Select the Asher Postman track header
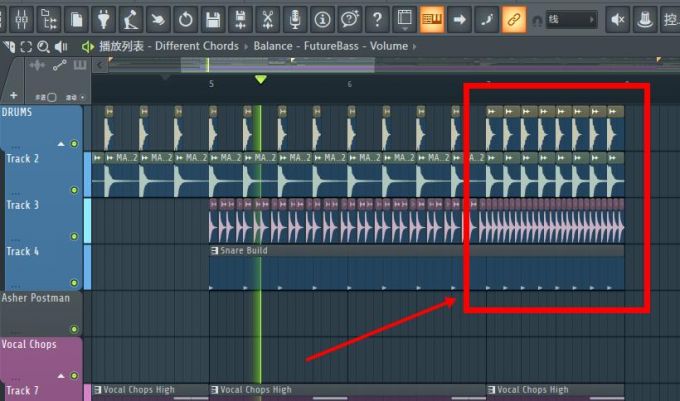 (42, 313)
